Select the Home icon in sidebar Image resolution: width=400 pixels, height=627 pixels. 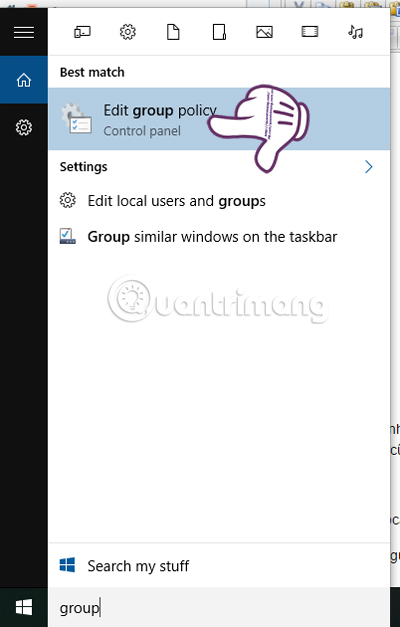tap(24, 80)
